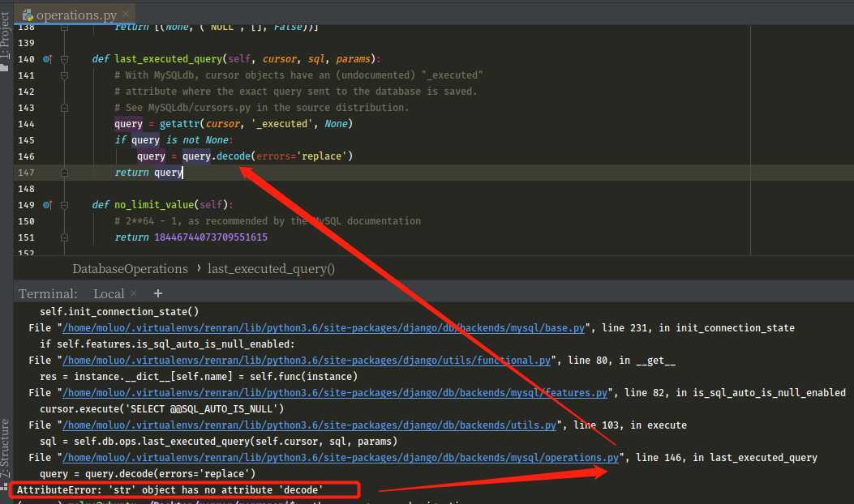Screen dimensions: 854x504
Task: Add a new terminal session with plus
Action: [x=157, y=293]
